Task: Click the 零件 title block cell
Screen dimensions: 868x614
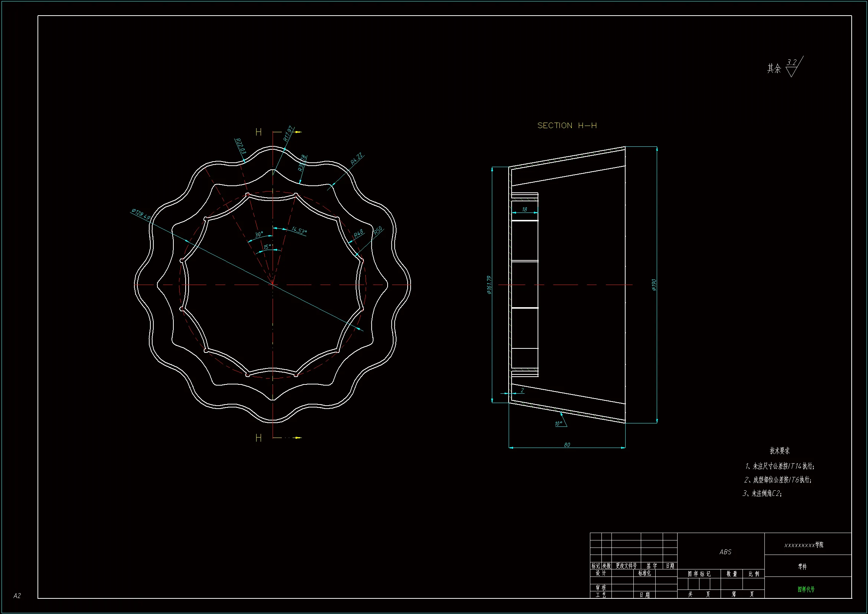Action: pos(802,566)
